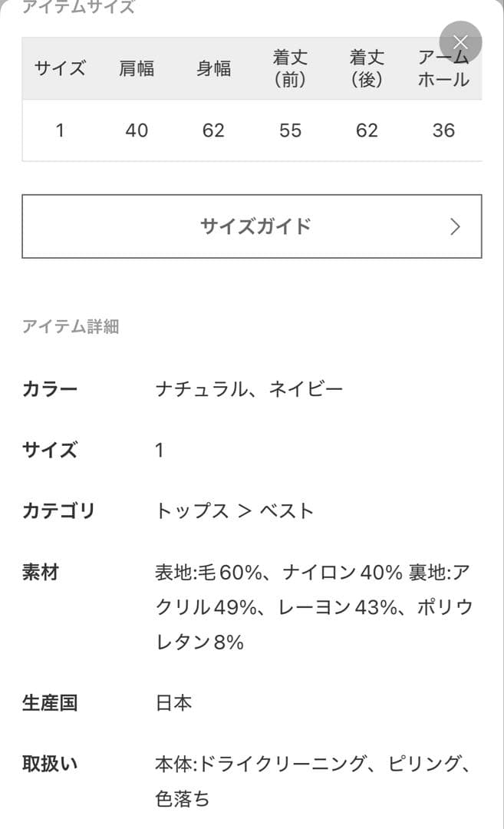The image size is (504, 829).
Task: Select the サイズ column header
Action: [60, 68]
